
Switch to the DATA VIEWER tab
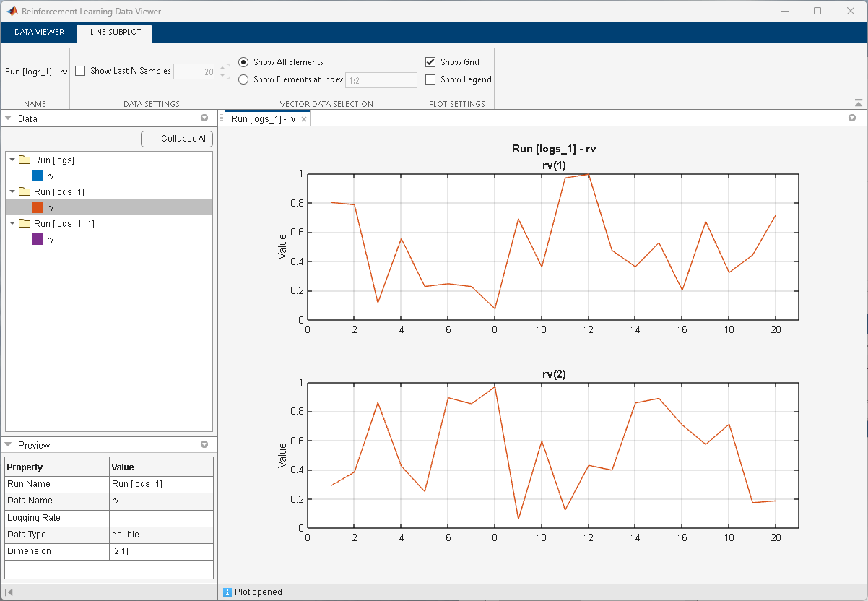coord(39,32)
